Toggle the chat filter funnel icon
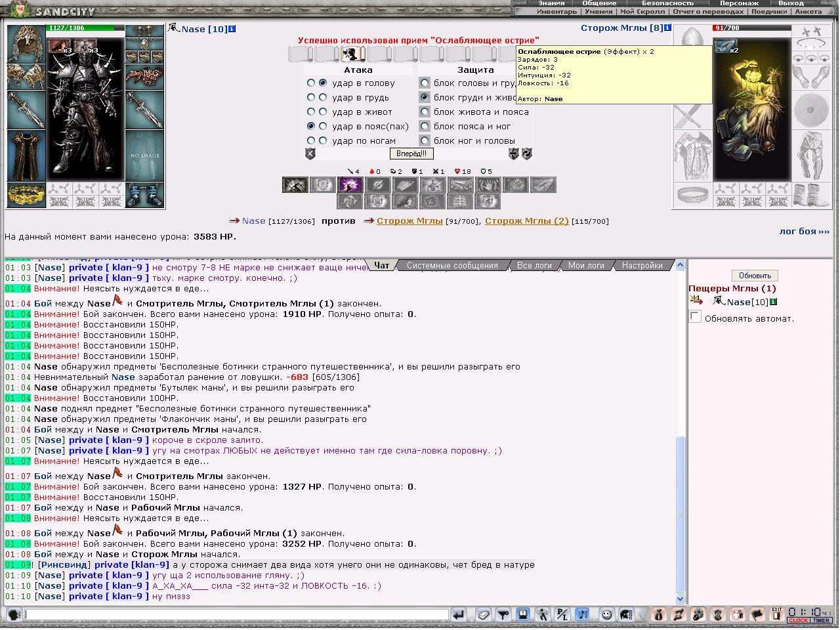 [504, 615]
